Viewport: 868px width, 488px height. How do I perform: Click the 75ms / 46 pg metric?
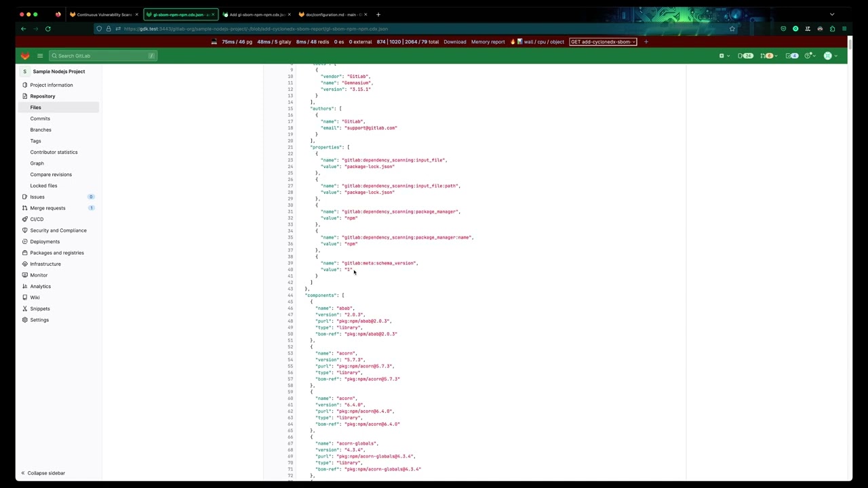click(237, 42)
